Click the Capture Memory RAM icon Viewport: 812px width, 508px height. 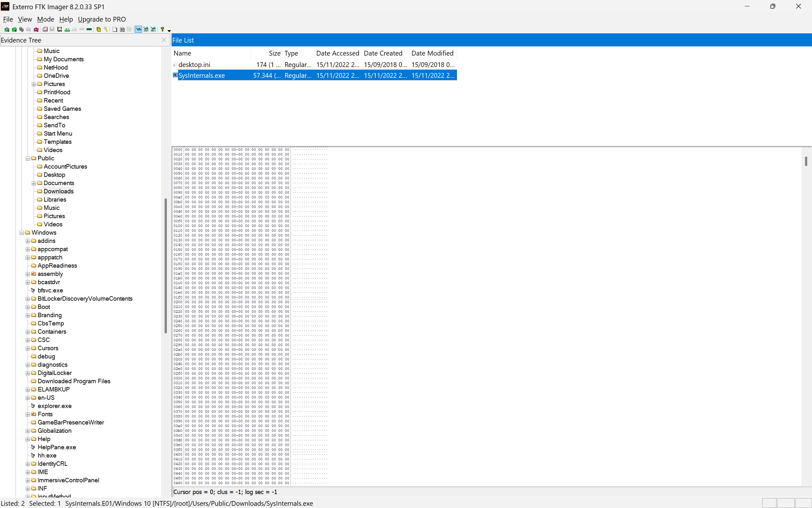coord(89,30)
